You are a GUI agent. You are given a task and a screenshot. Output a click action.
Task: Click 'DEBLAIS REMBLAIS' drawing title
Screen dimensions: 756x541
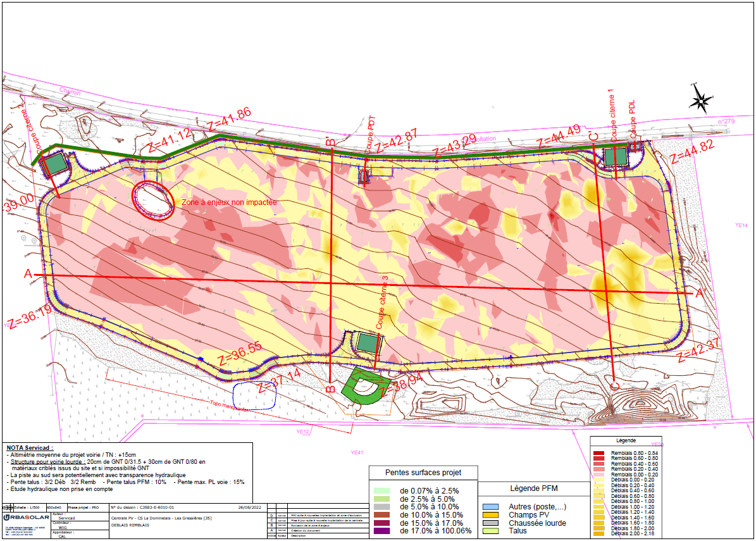[x=130, y=525]
